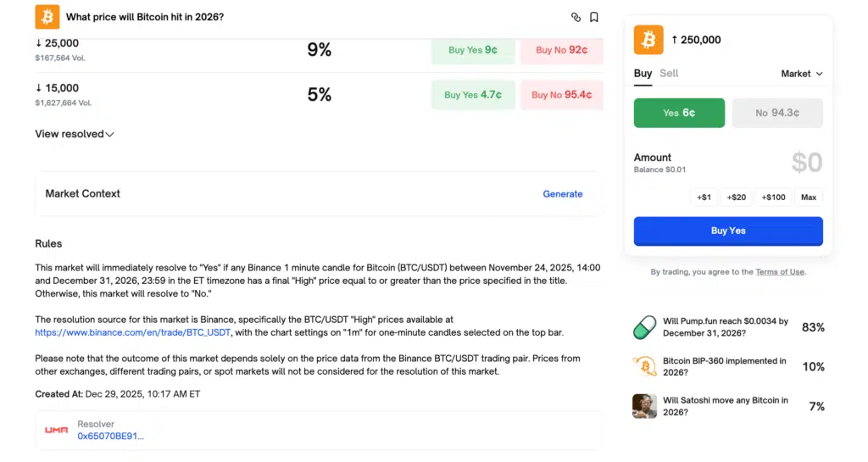The width and height of the screenshot is (868, 462).
Task: Switch to the Buy tab
Action: click(x=643, y=74)
